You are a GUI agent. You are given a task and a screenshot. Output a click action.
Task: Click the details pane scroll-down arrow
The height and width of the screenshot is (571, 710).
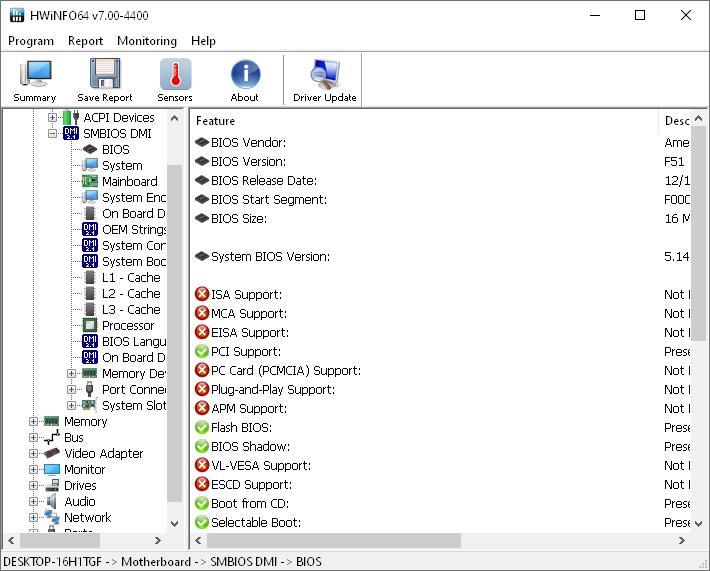[x=699, y=523]
